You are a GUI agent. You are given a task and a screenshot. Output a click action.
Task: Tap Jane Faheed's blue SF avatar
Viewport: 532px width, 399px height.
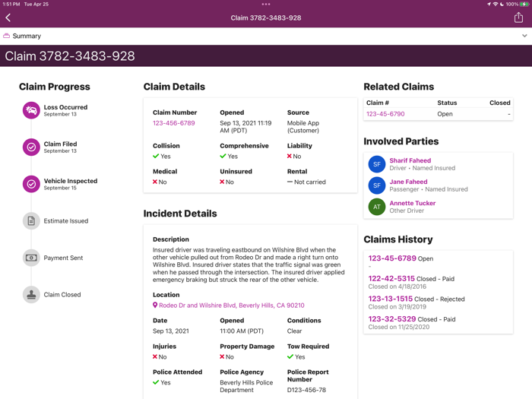tap(377, 185)
